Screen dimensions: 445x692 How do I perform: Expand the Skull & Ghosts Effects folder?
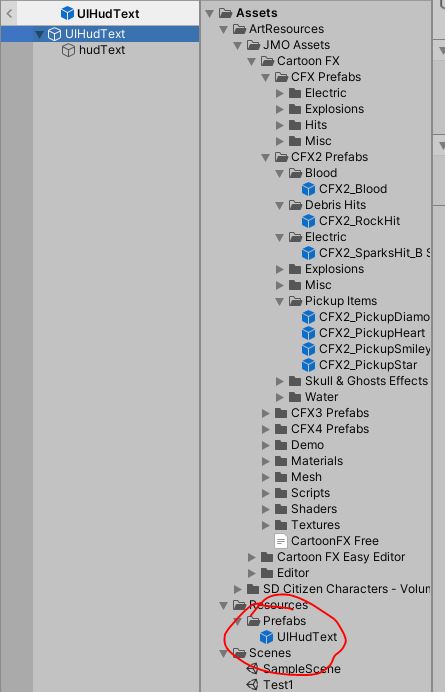point(279,381)
